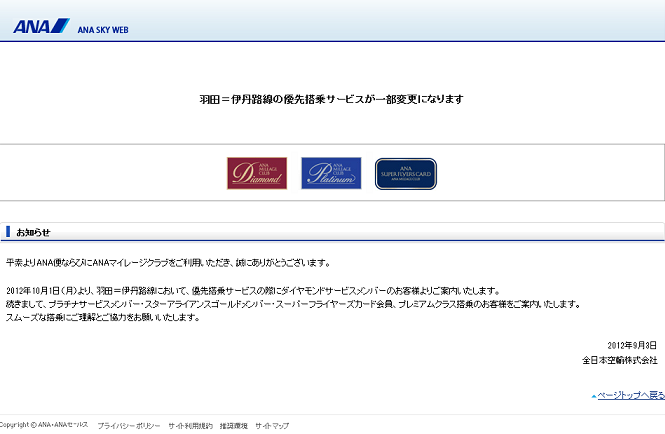Open the 推奨環境 footer link
665x434 pixels.
pos(234,426)
